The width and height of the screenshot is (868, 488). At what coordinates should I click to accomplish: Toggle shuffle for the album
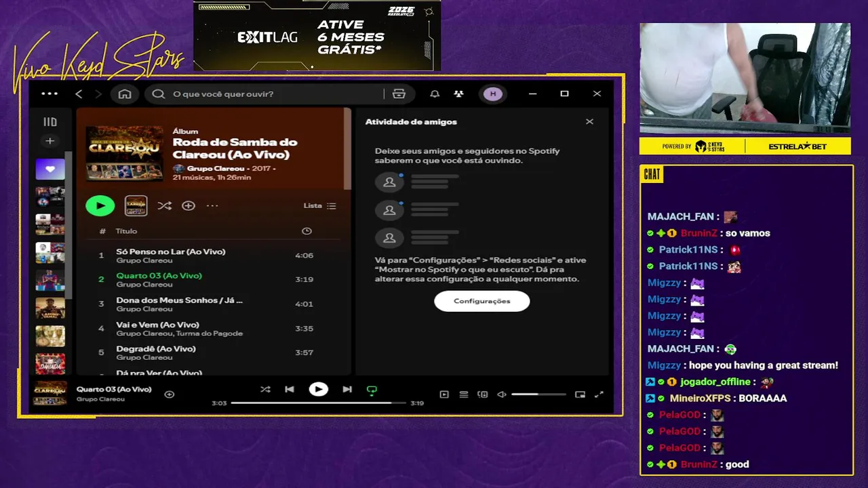(x=164, y=205)
